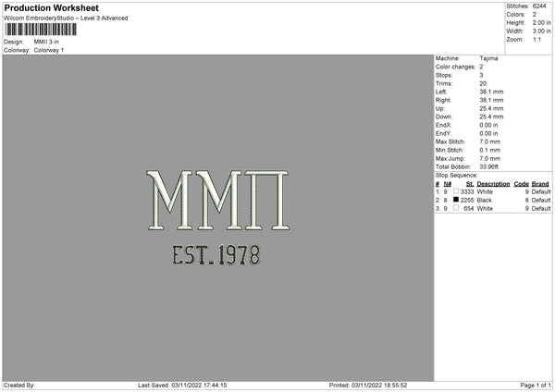Click the stitch count 654 in row 3
The image size is (555, 392).
click(x=469, y=209)
